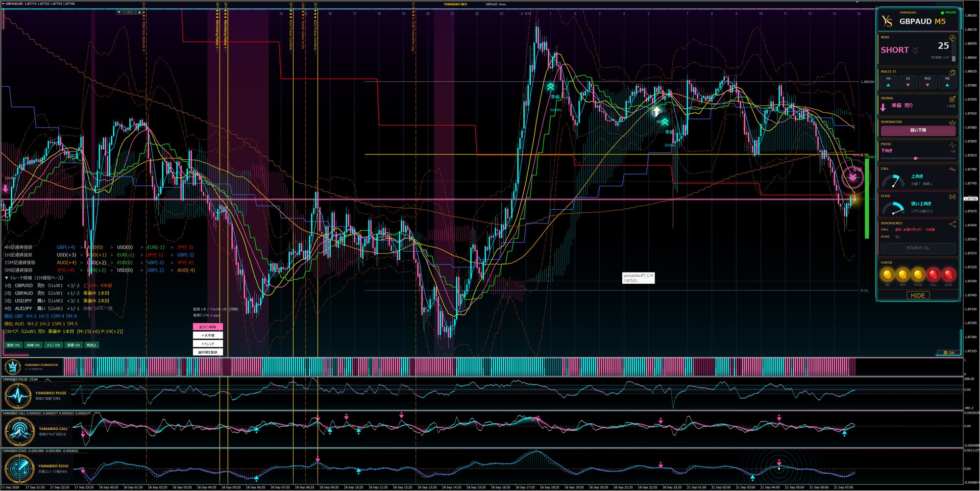Click the BIAS compass icon in panel

tap(952, 38)
